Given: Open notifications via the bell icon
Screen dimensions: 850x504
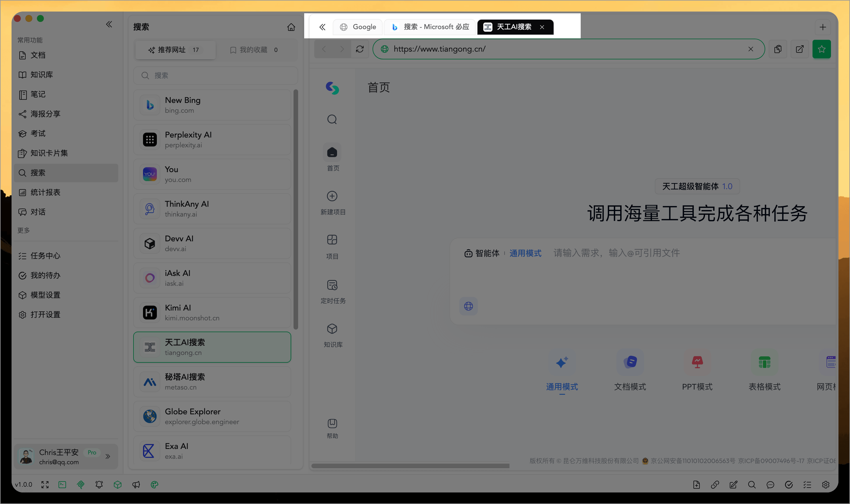Looking at the screenshot, I should (x=99, y=485).
